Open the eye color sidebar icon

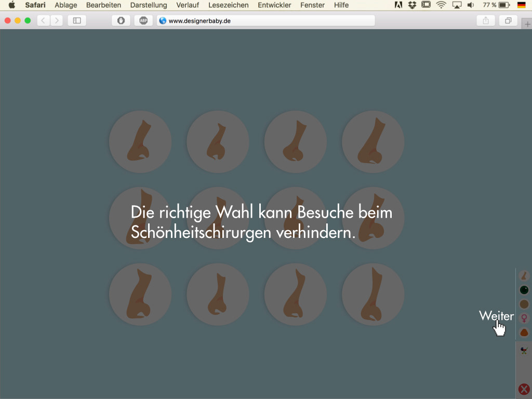click(x=524, y=290)
